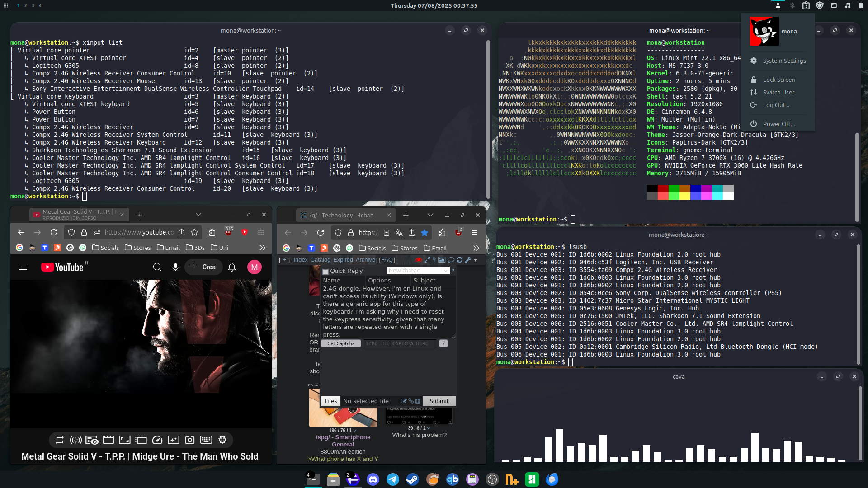The image size is (868, 488).
Task: Select System Settings in user menu
Action: [x=778, y=61]
